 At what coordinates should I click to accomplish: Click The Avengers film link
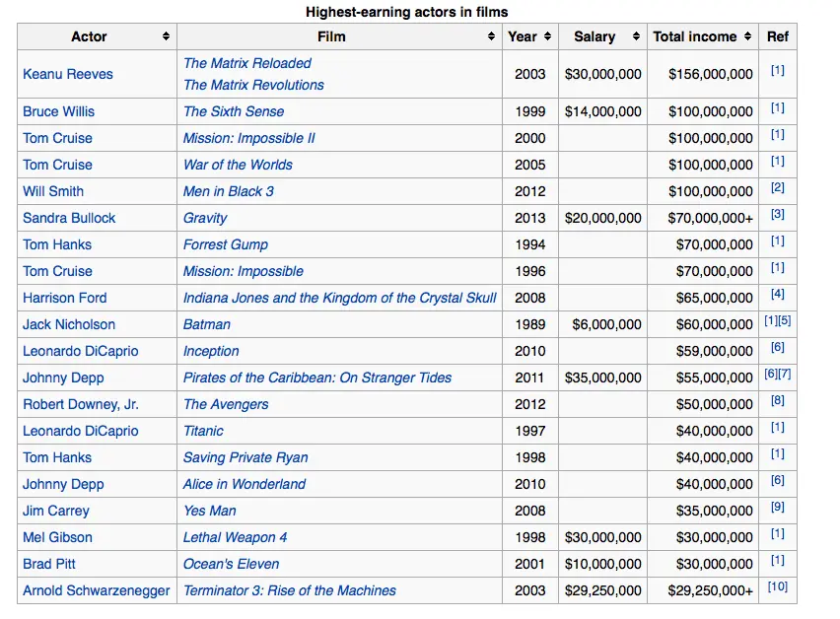[x=226, y=404]
